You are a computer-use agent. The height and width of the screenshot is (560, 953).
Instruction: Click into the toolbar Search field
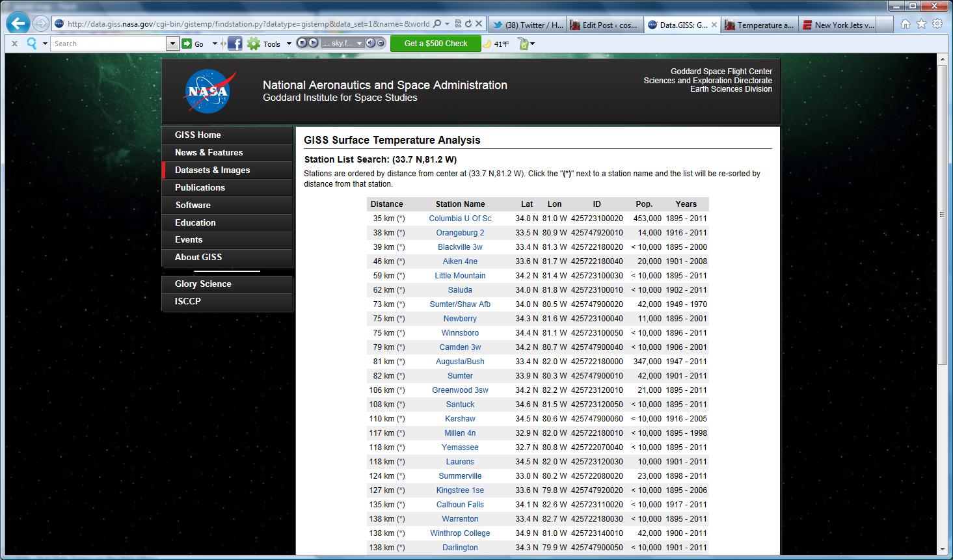click(108, 44)
